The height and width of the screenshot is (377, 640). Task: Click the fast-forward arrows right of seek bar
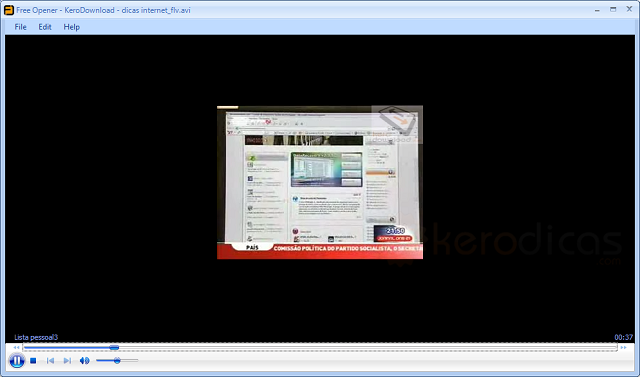click(x=623, y=348)
